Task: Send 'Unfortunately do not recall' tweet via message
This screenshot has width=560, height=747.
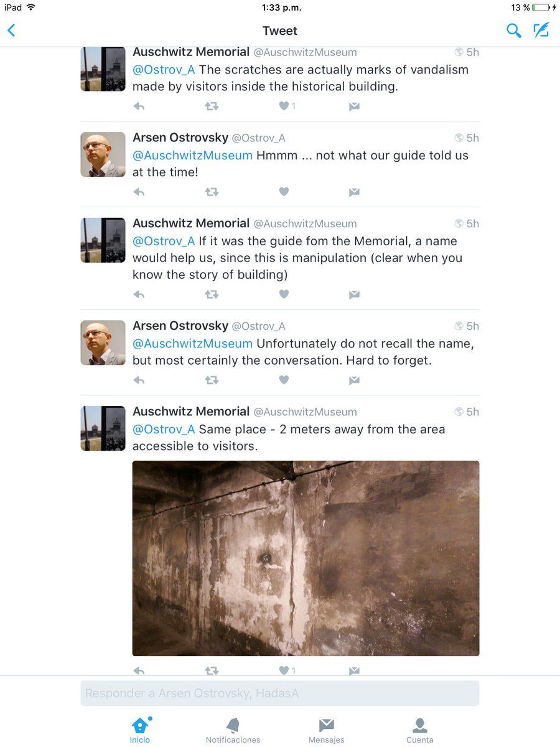Action: coord(354,380)
